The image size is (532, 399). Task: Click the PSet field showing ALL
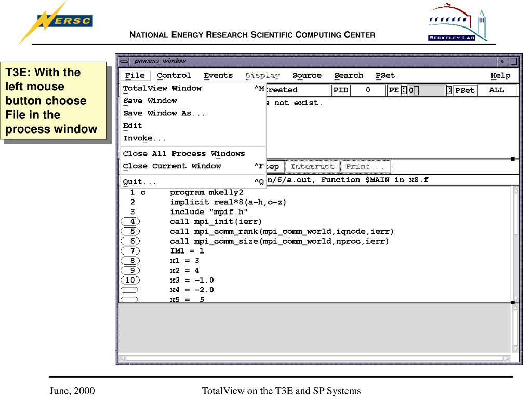pyautogui.click(x=497, y=90)
